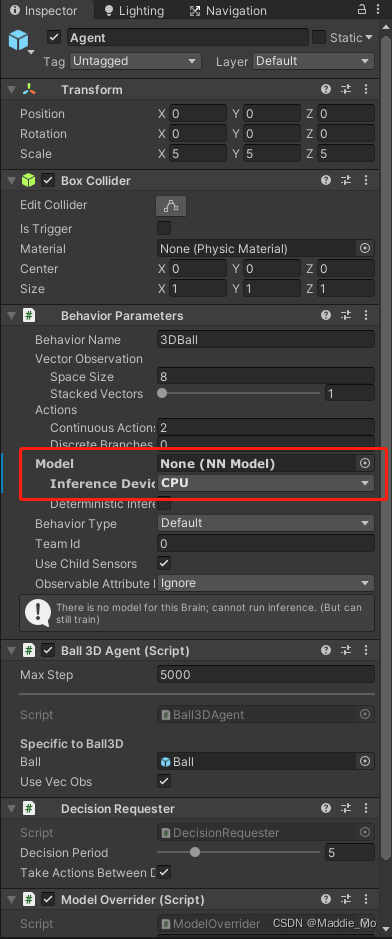
Task: Open the Behavior Type Default dropdown
Action: point(266,523)
